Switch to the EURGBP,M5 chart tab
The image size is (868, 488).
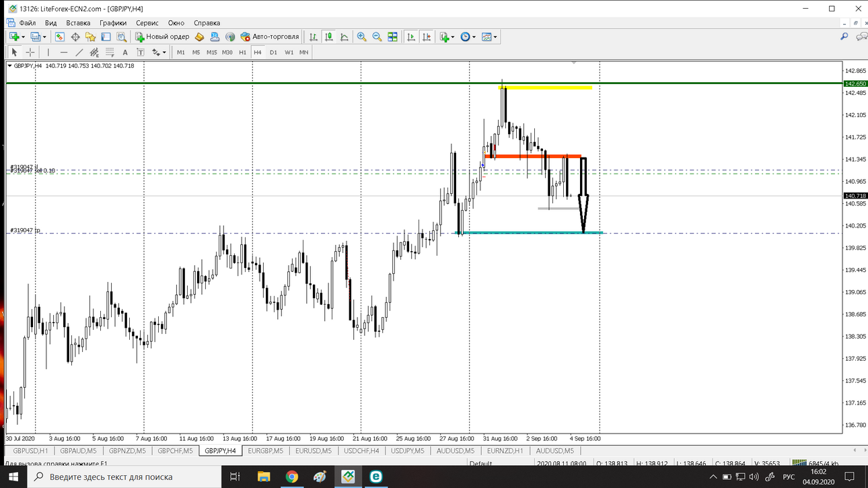[264, 450]
